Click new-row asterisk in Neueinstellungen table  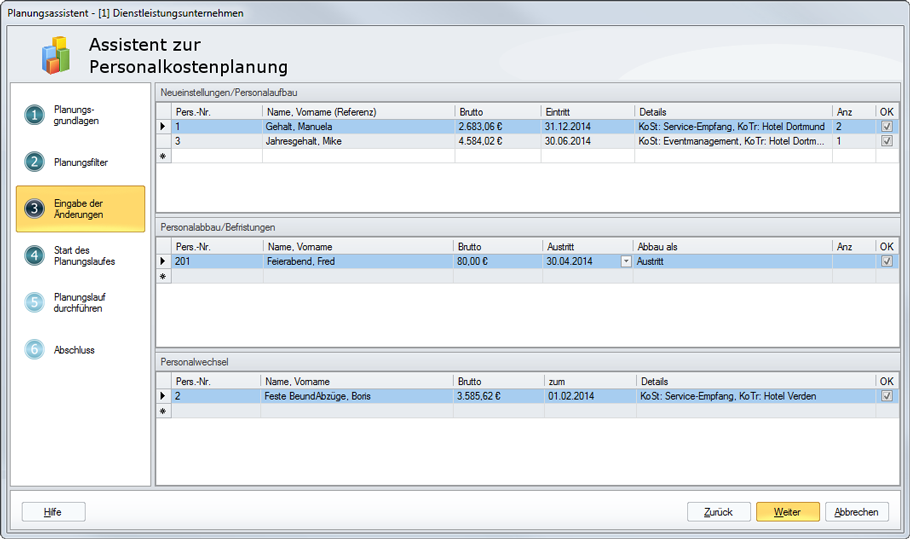(x=163, y=156)
